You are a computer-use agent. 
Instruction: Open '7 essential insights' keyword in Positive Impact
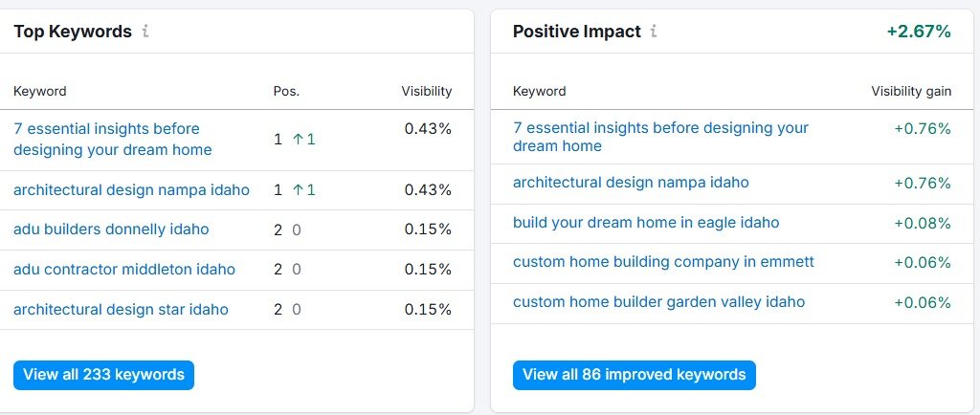(660, 137)
